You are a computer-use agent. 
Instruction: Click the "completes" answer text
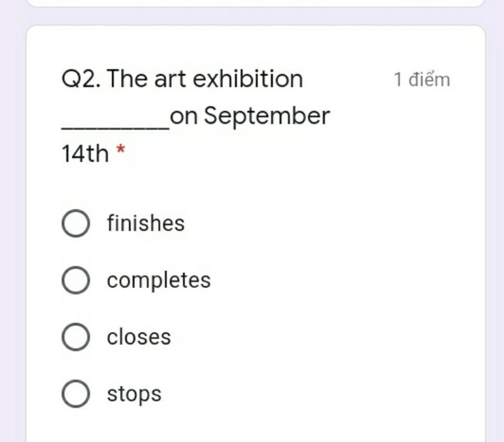pyautogui.click(x=158, y=281)
